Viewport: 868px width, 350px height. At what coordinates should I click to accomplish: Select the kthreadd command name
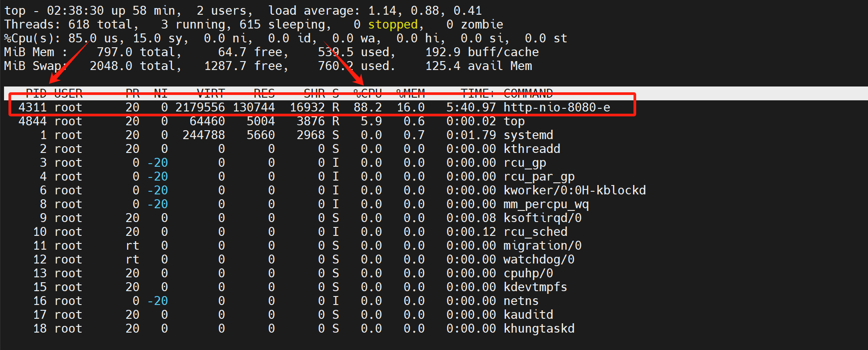[x=532, y=149]
